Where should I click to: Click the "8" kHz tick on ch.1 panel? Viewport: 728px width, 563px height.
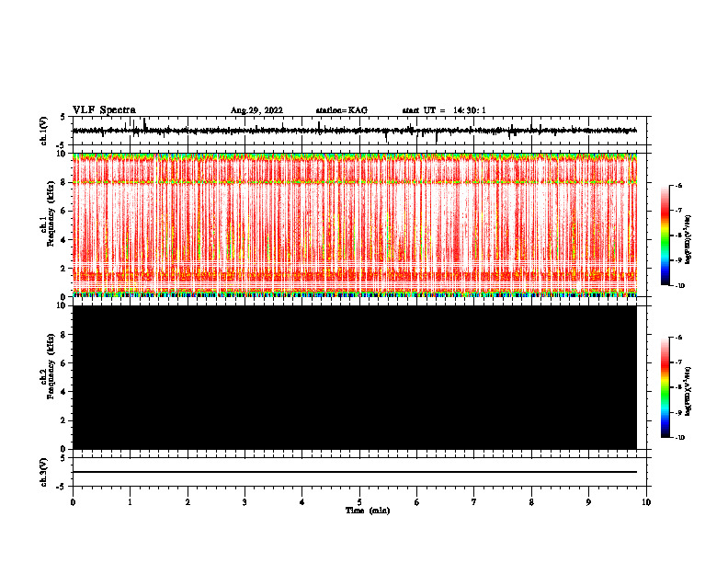[x=63, y=182]
